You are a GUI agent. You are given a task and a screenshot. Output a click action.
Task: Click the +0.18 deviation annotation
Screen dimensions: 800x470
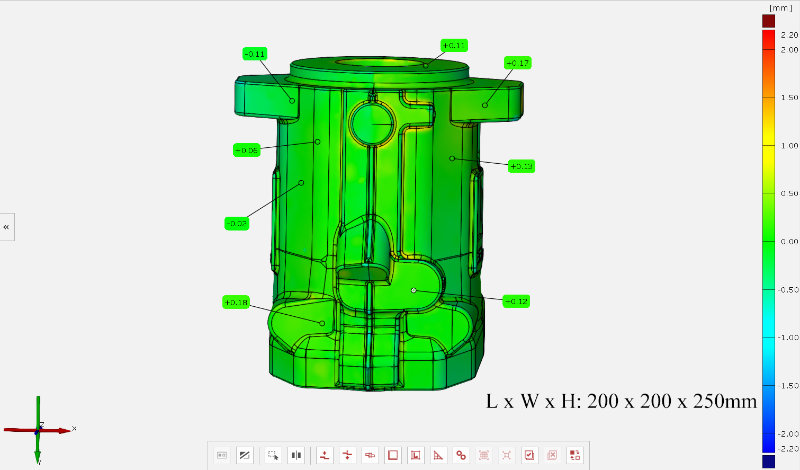(235, 302)
